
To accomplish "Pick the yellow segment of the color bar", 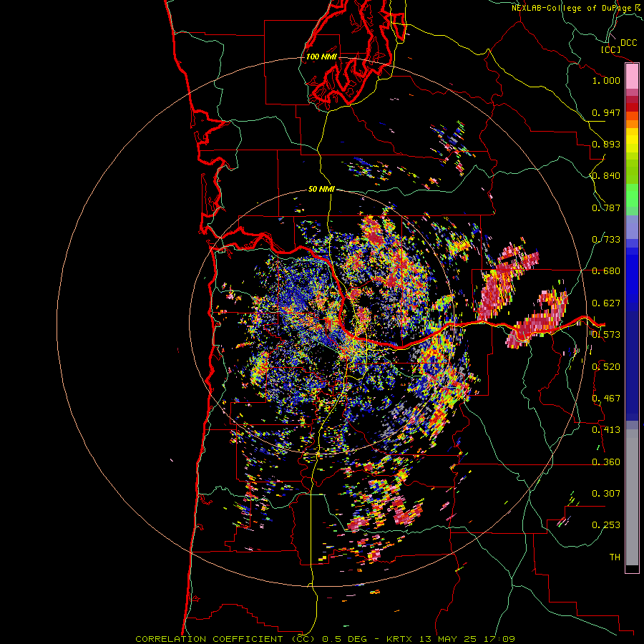I will (x=632, y=140).
